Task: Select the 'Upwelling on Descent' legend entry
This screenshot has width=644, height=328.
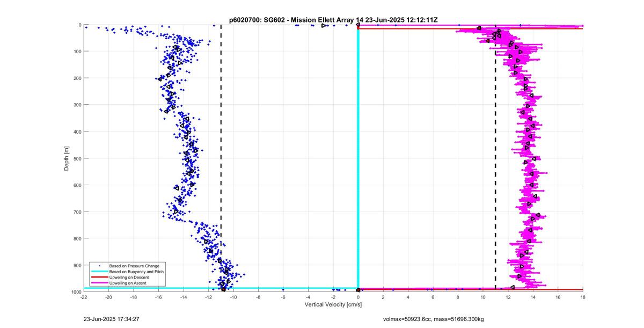Action: 129,278
